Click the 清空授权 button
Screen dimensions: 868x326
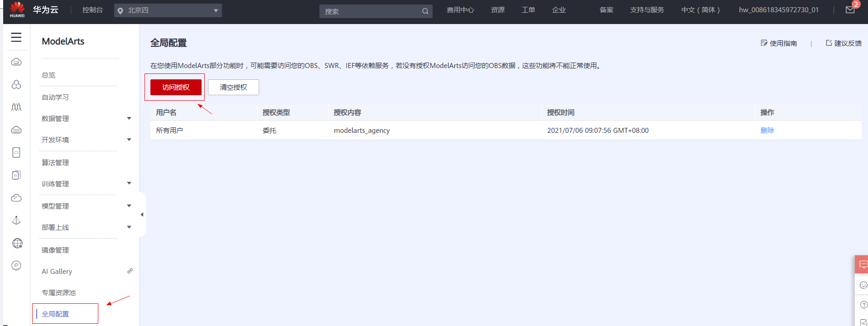[x=233, y=87]
